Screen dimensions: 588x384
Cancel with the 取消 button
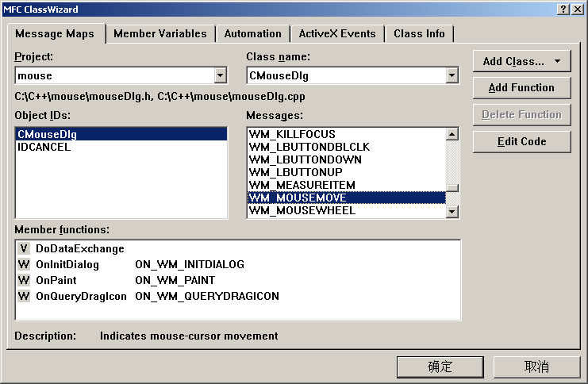(536, 367)
